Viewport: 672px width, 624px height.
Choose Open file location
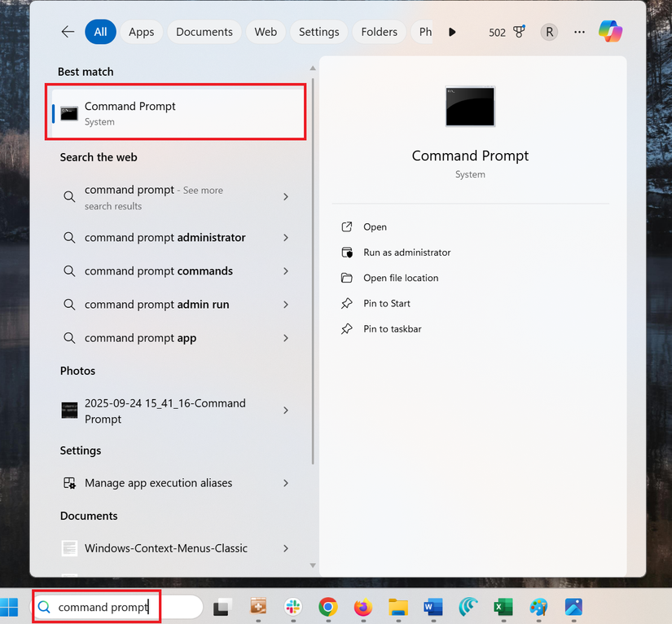tap(401, 278)
